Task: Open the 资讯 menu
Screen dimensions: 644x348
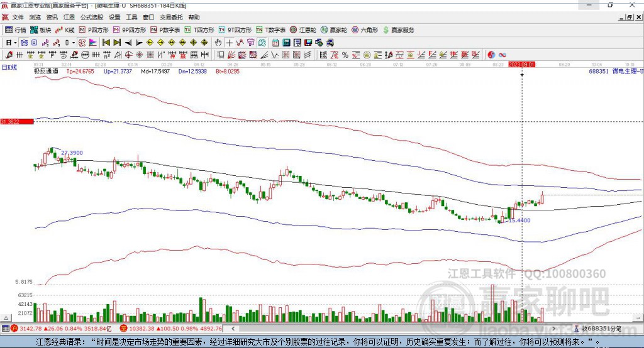Action: [x=52, y=17]
